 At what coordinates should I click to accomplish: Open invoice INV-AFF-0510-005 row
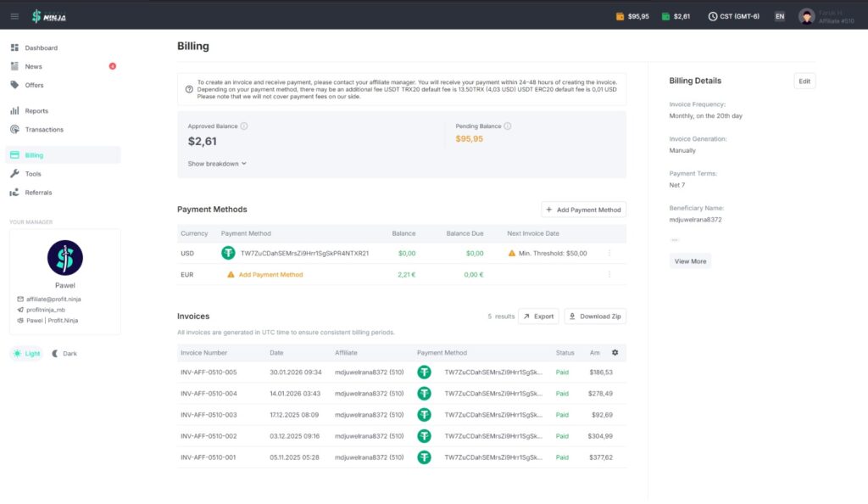tap(209, 372)
